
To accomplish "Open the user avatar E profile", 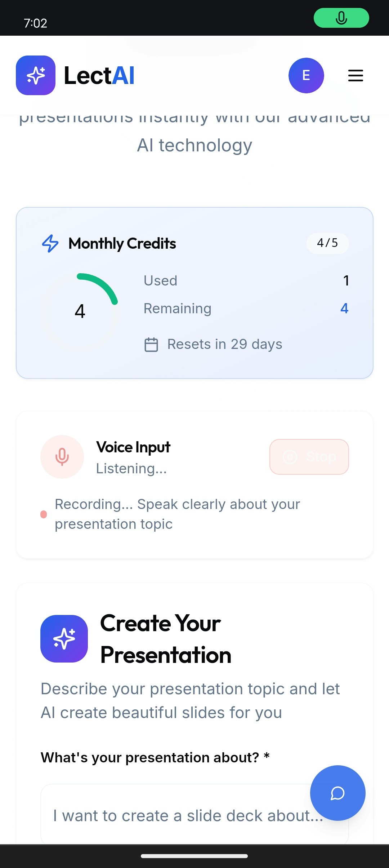I will pyautogui.click(x=306, y=75).
